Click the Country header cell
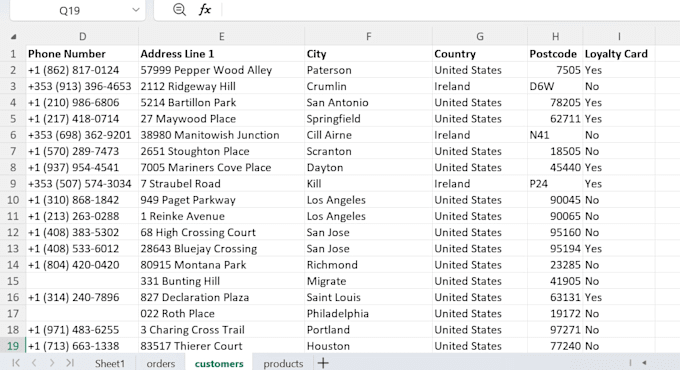Image resolution: width=680 pixels, height=370 pixels. 480,54
